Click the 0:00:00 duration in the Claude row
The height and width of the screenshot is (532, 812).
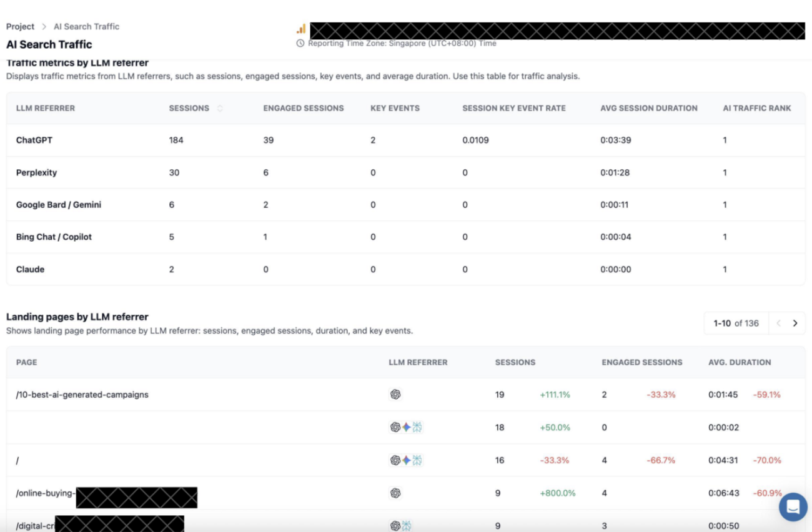coord(616,270)
